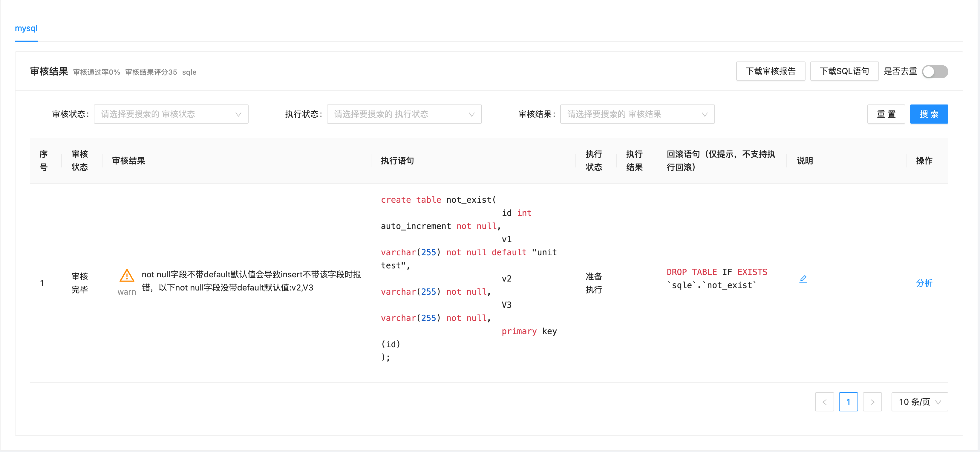Click the create table SQL statement cell
Image resolution: width=980 pixels, height=452 pixels.
tap(469, 278)
